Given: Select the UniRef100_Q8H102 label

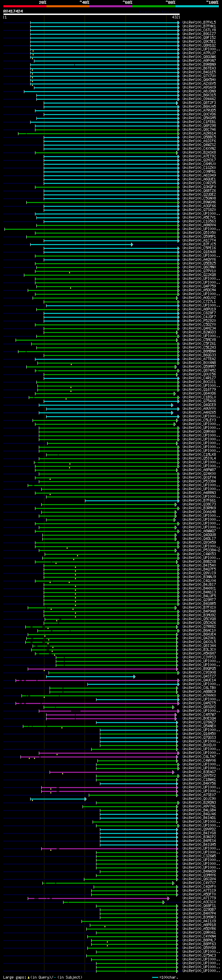Looking at the screenshot, I should [199, 45].
